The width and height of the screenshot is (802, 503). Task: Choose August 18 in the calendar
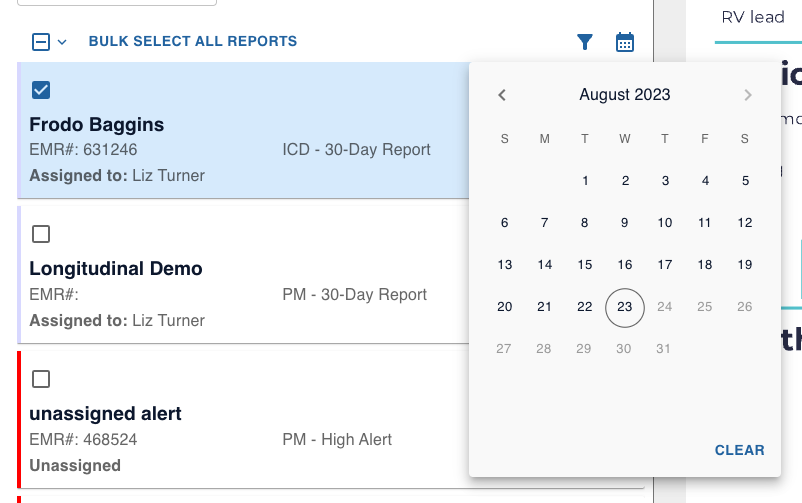[705, 265]
